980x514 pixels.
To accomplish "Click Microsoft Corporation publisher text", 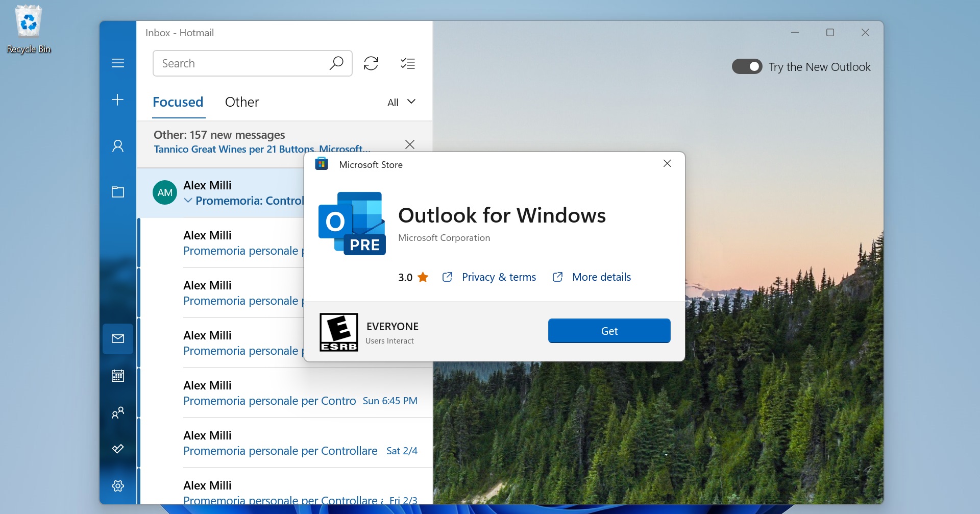I will 444,238.
